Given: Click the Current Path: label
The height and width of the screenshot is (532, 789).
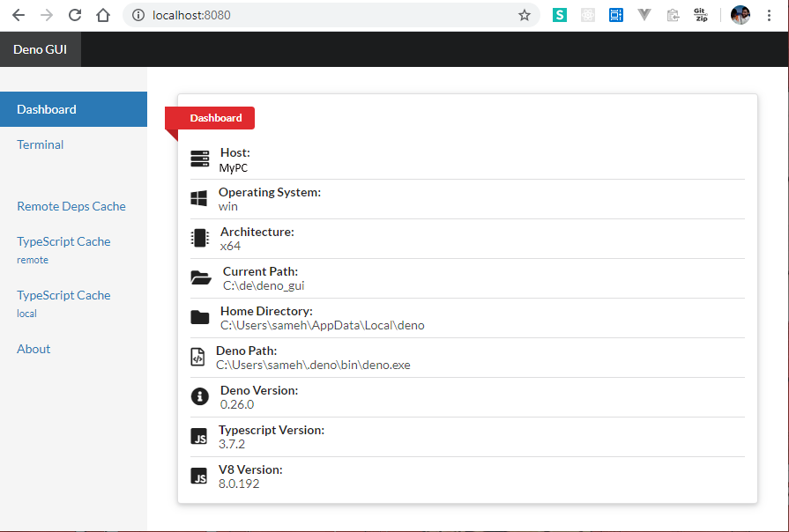Looking at the screenshot, I should coord(261,271).
